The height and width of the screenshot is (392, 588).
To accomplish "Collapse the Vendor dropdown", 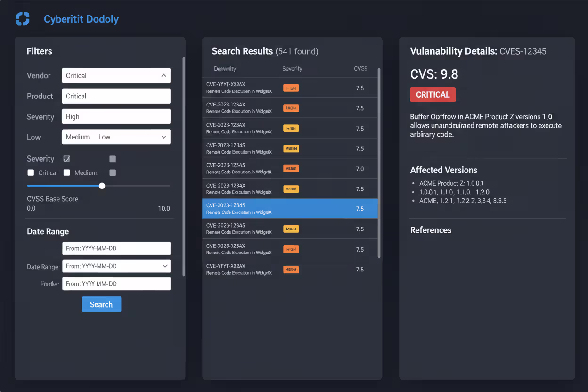I will [163, 75].
